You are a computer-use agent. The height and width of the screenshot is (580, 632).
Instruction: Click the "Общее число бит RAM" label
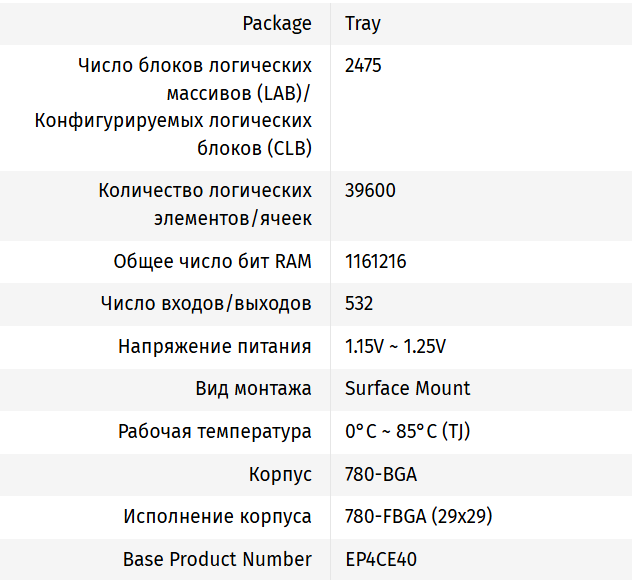[x=212, y=262]
